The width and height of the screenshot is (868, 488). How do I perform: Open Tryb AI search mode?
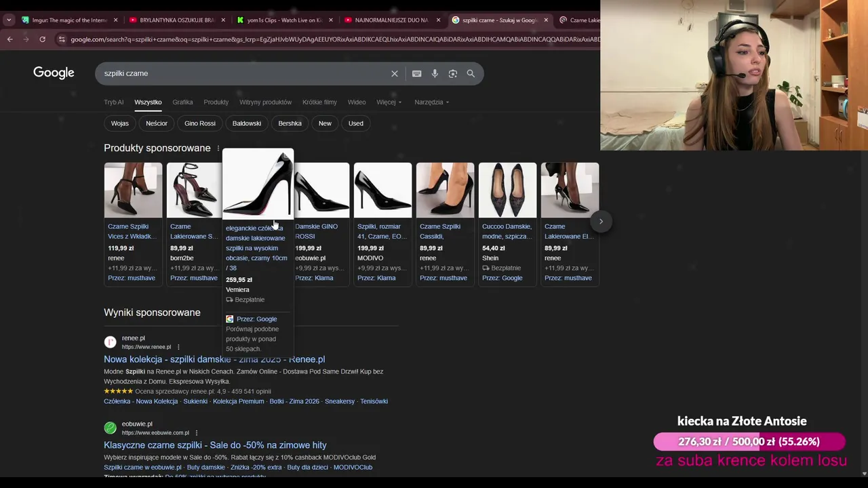point(113,102)
